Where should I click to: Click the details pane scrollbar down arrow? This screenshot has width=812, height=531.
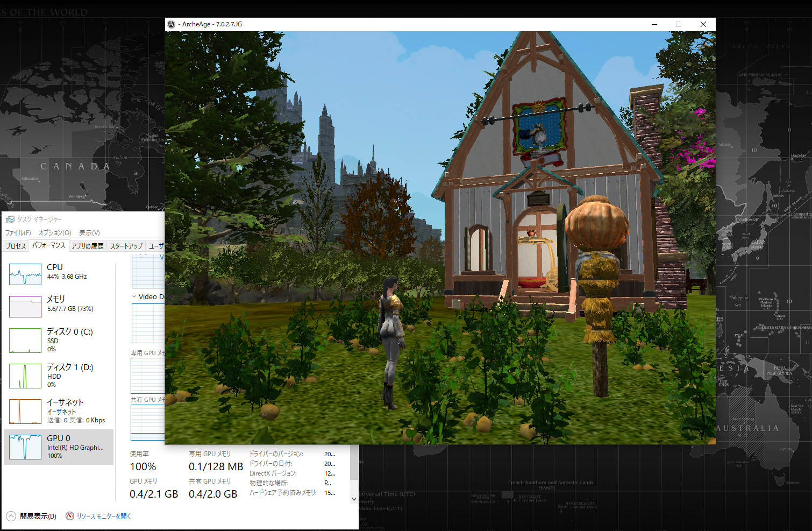pos(354,499)
